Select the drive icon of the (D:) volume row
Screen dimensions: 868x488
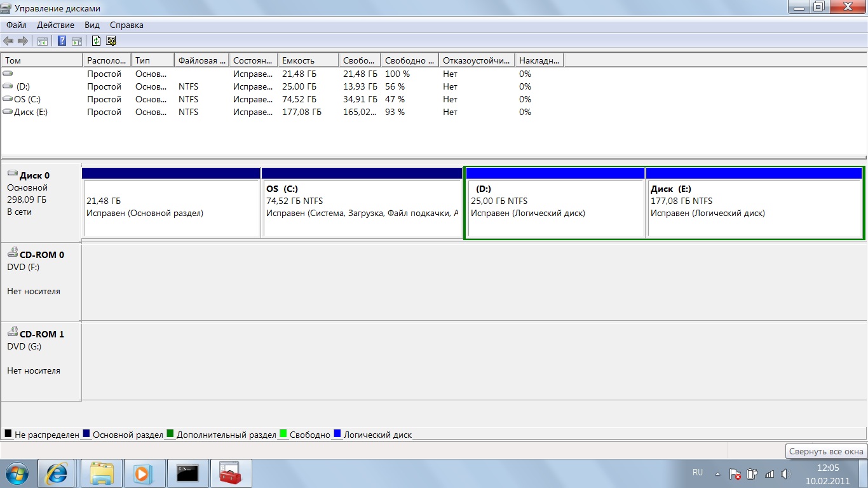coord(8,86)
